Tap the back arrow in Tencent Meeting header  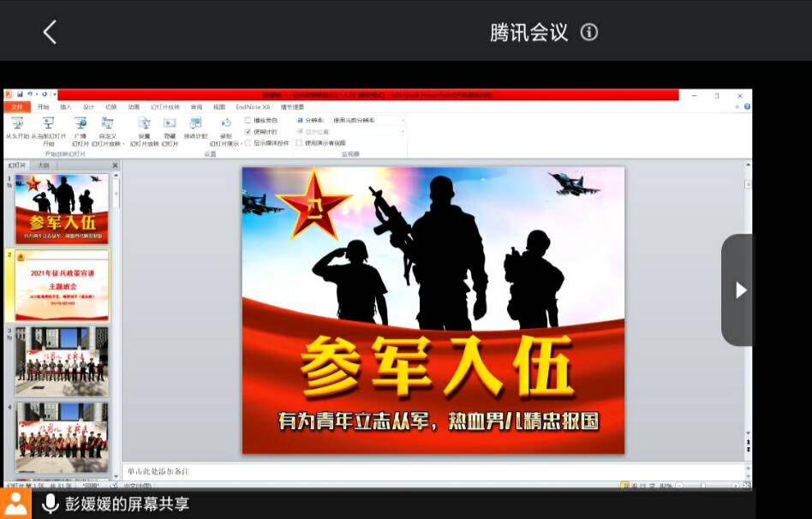(x=50, y=33)
